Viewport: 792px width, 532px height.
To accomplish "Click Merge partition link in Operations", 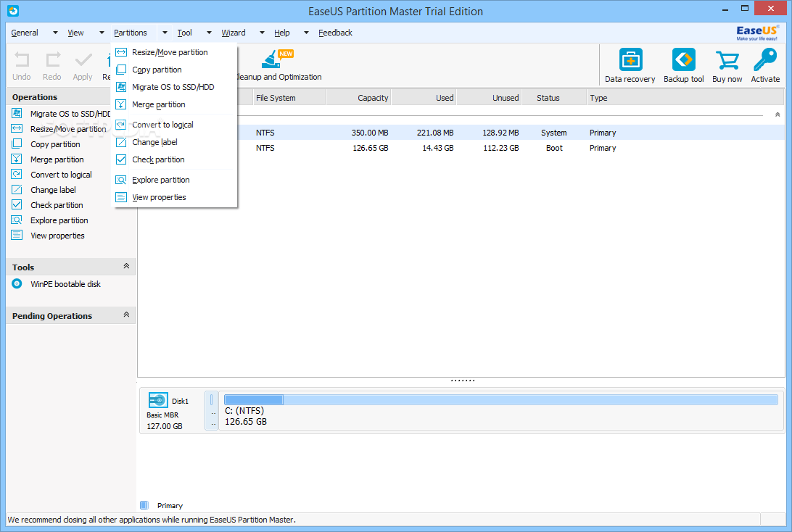I will click(57, 159).
